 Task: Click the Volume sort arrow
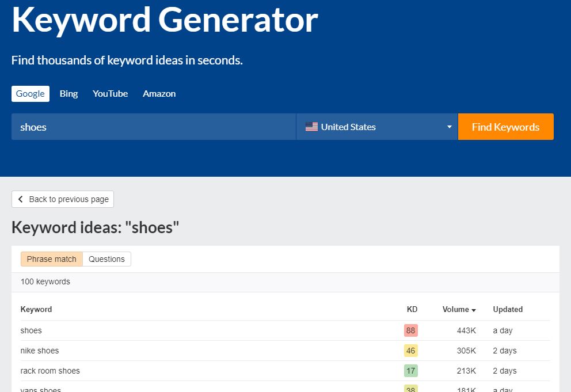[x=474, y=310]
